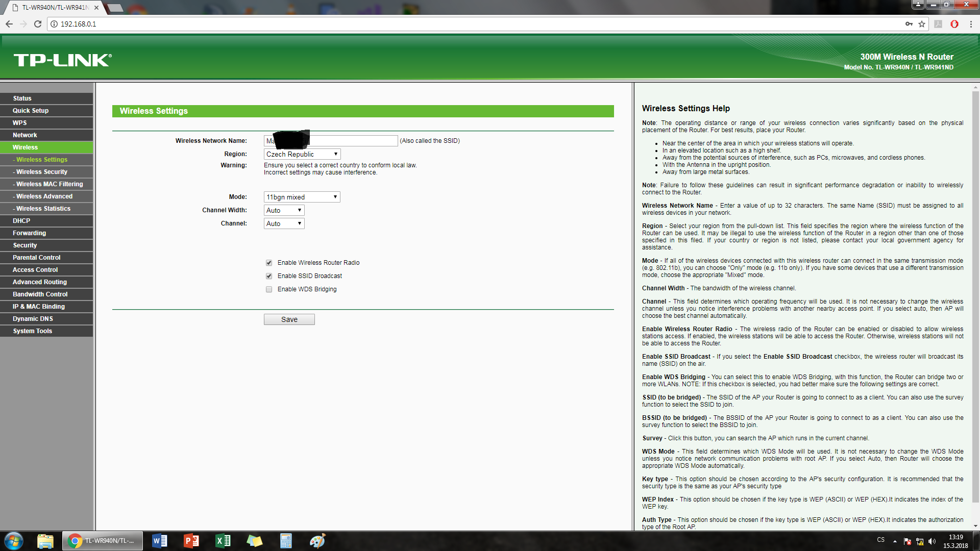Click the saved password key icon
980x551 pixels.
tap(909, 24)
